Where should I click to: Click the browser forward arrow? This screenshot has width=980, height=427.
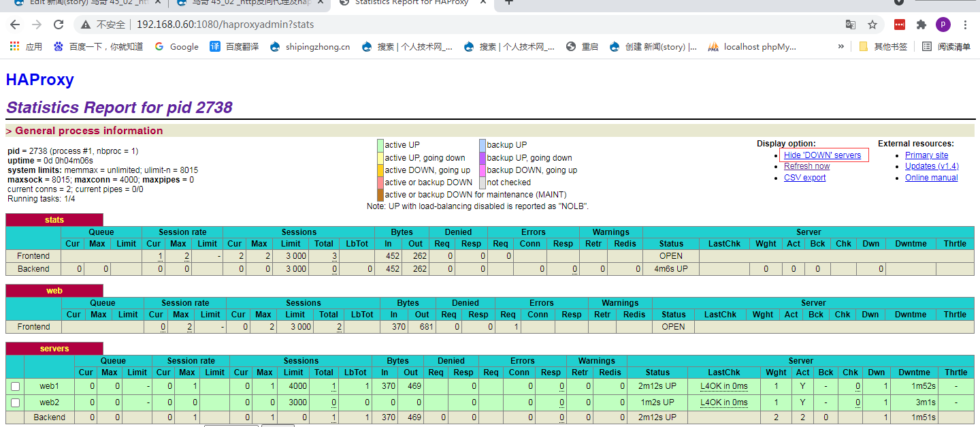click(37, 25)
